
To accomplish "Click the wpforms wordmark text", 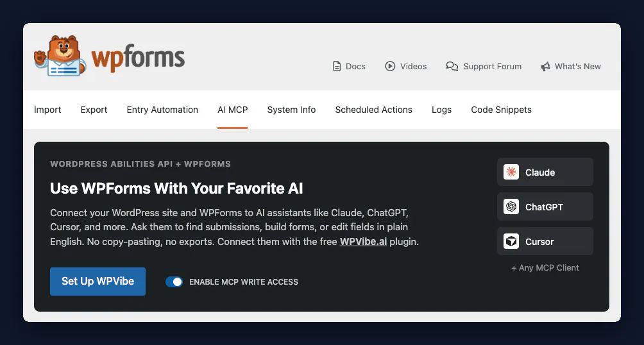I will click(x=138, y=58).
